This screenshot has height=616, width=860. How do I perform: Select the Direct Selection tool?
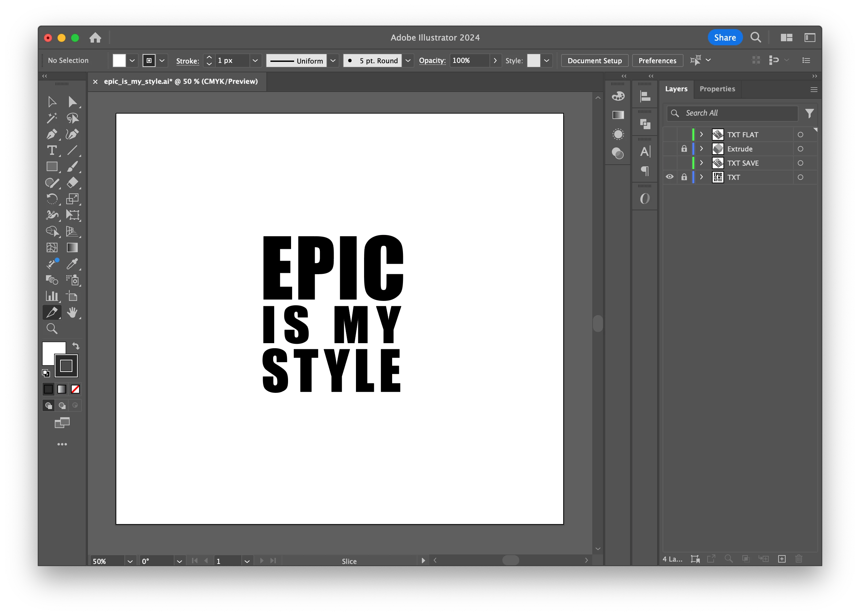pyautogui.click(x=72, y=102)
